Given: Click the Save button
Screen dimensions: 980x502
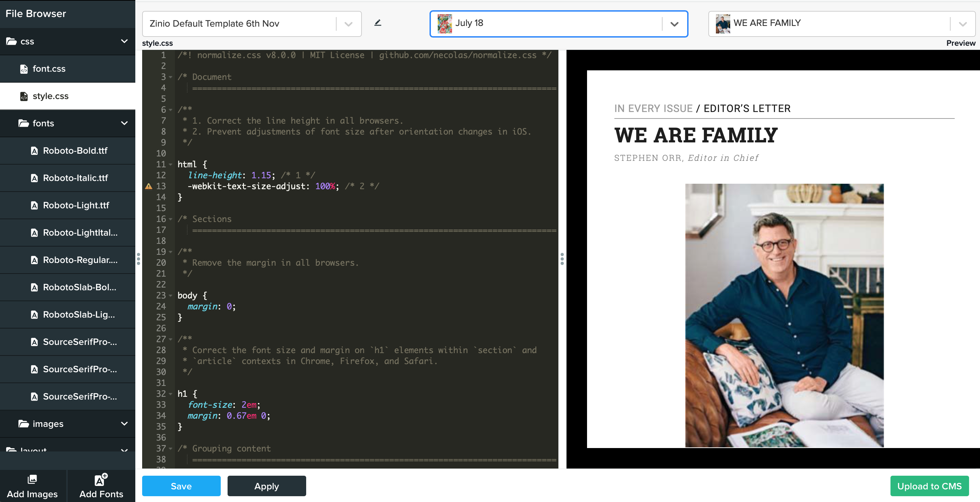Looking at the screenshot, I should (181, 486).
